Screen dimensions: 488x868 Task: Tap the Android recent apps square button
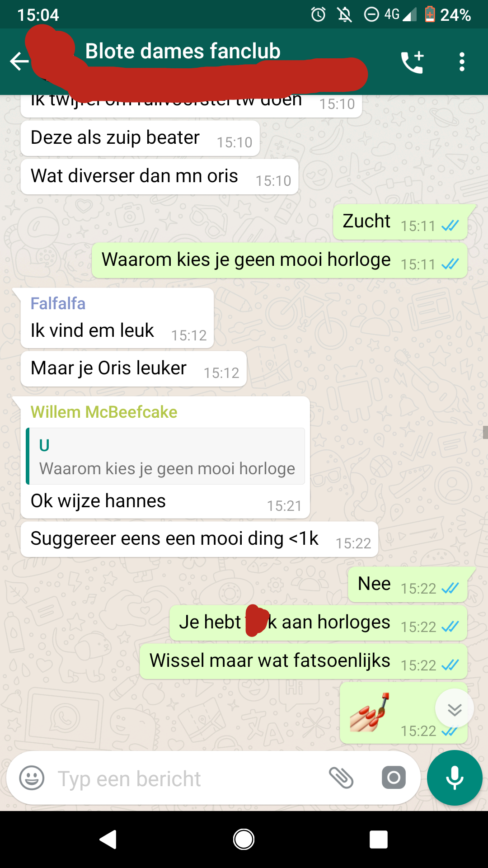click(379, 840)
